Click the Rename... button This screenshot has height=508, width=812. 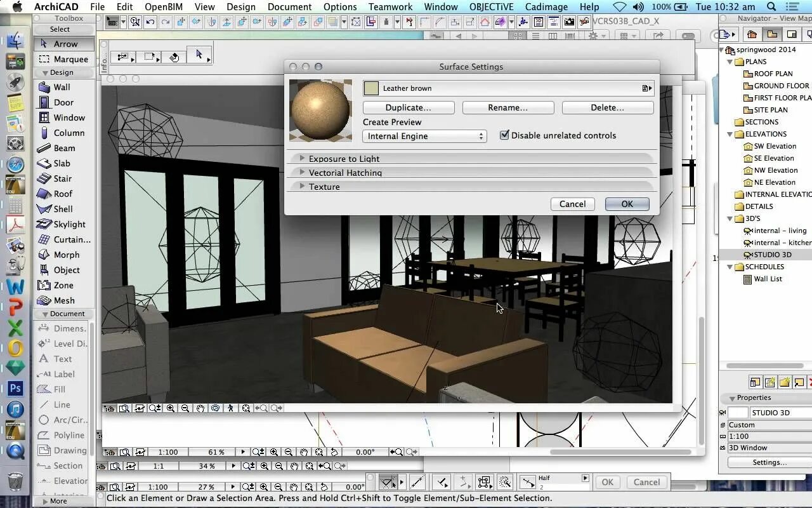point(508,107)
